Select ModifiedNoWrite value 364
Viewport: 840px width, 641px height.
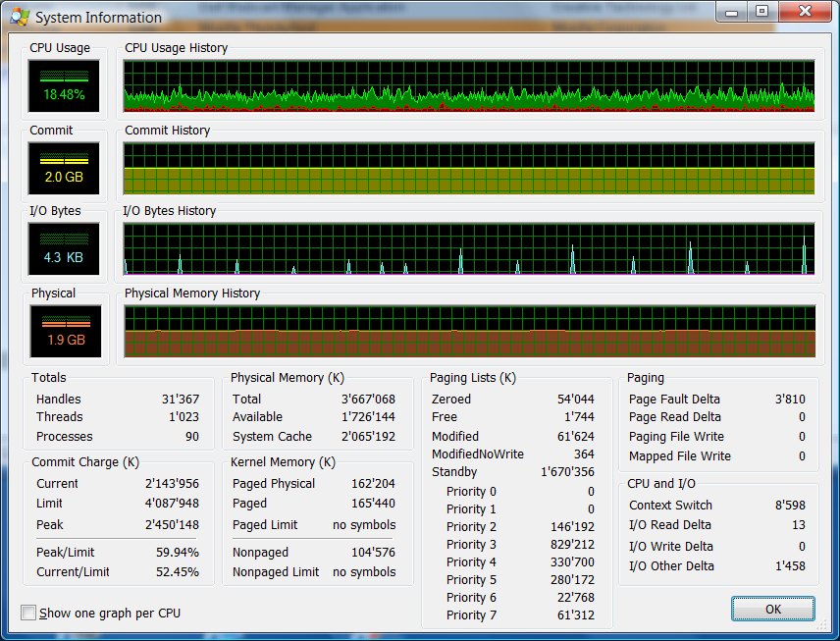[x=584, y=454]
